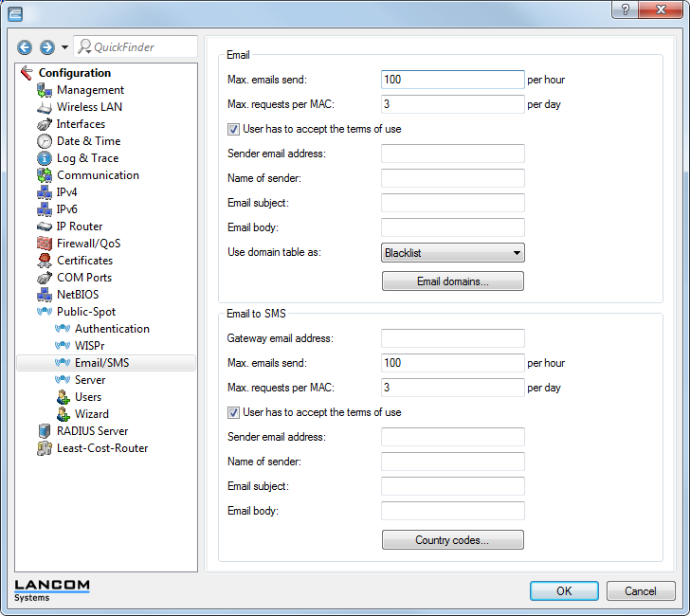Click the RADIUS Server icon
Screen dimensions: 690x616
(x=44, y=431)
